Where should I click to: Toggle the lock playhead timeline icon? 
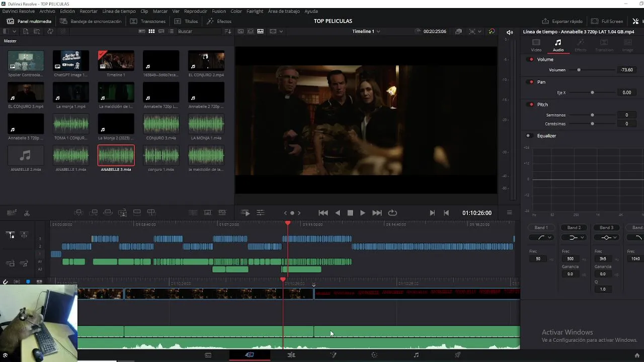point(11,235)
